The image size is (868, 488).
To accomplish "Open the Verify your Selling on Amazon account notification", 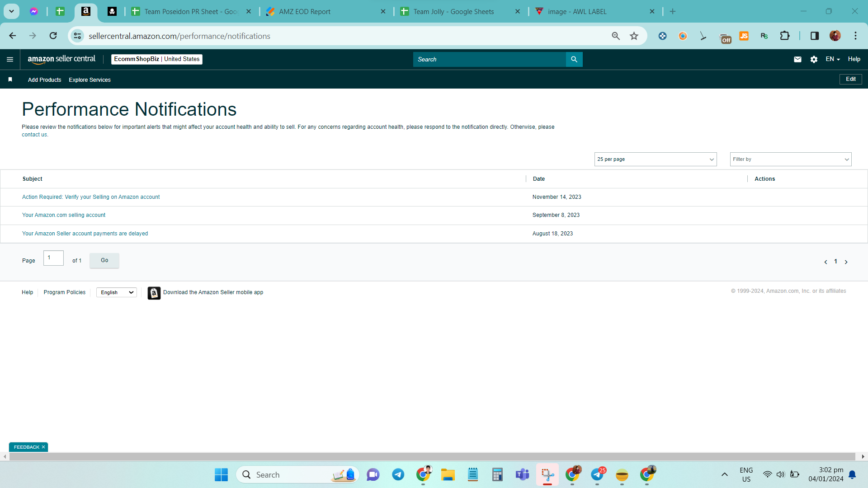I will pos(91,197).
